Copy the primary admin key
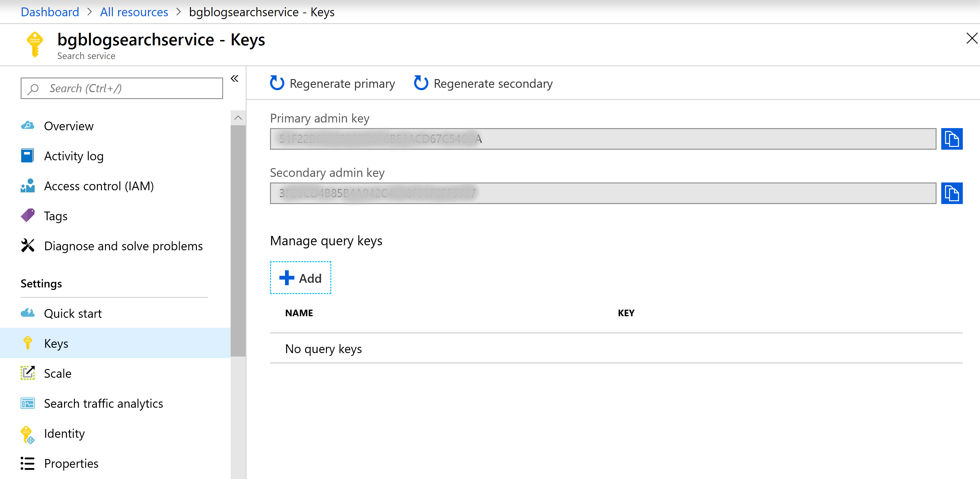The image size is (980, 479). 952,139
